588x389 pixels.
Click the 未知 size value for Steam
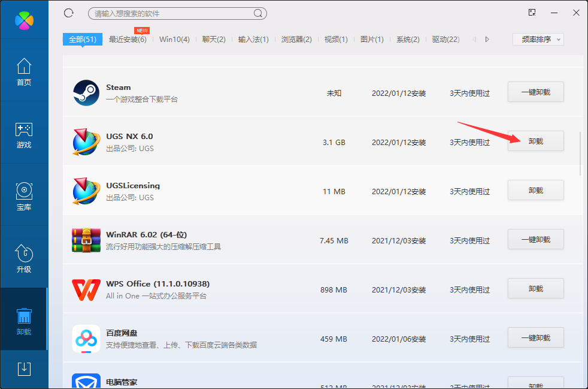(334, 93)
